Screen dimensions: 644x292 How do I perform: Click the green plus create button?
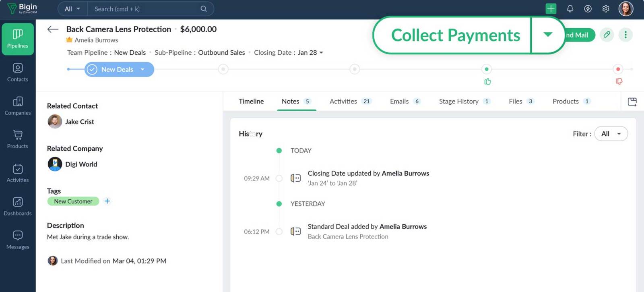pos(551,8)
